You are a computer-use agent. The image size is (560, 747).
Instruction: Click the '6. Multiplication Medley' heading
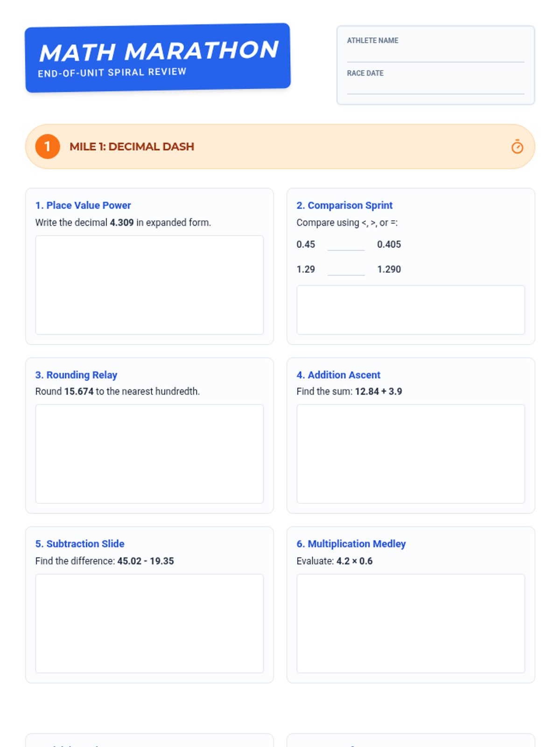(x=351, y=544)
